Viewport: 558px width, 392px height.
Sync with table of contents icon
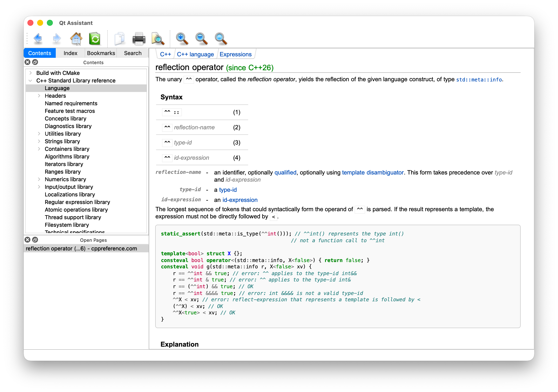pyautogui.click(x=95, y=39)
